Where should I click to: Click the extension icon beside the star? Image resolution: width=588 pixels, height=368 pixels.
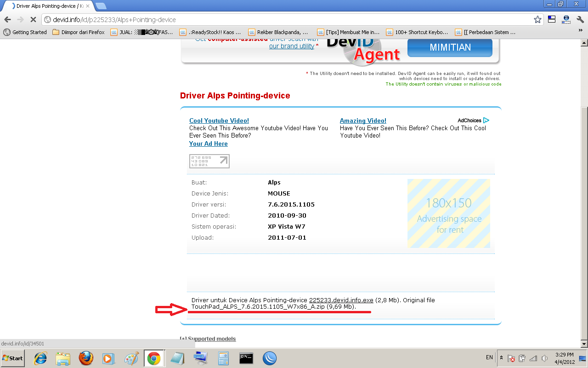[552, 20]
